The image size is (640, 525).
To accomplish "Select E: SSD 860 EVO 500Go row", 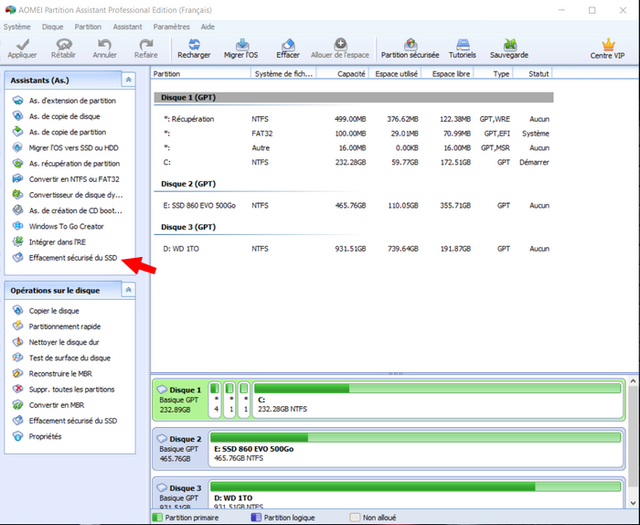I will (353, 205).
